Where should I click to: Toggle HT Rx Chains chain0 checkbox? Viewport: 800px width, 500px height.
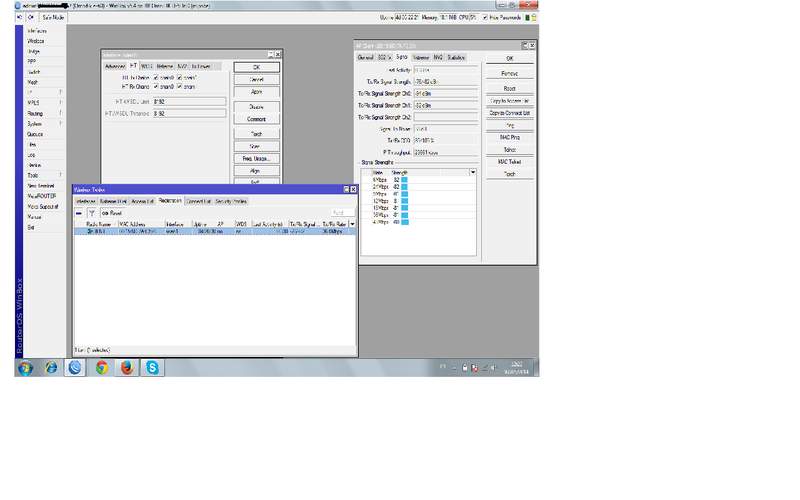click(156, 87)
